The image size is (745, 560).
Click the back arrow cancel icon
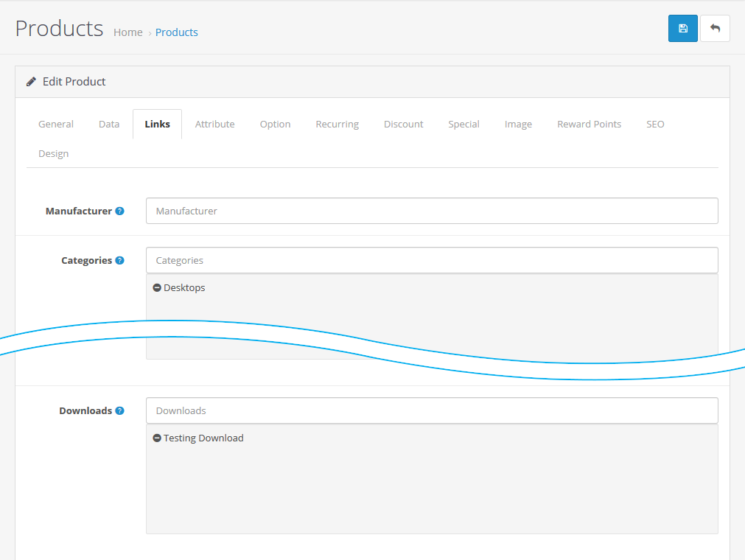[715, 29]
